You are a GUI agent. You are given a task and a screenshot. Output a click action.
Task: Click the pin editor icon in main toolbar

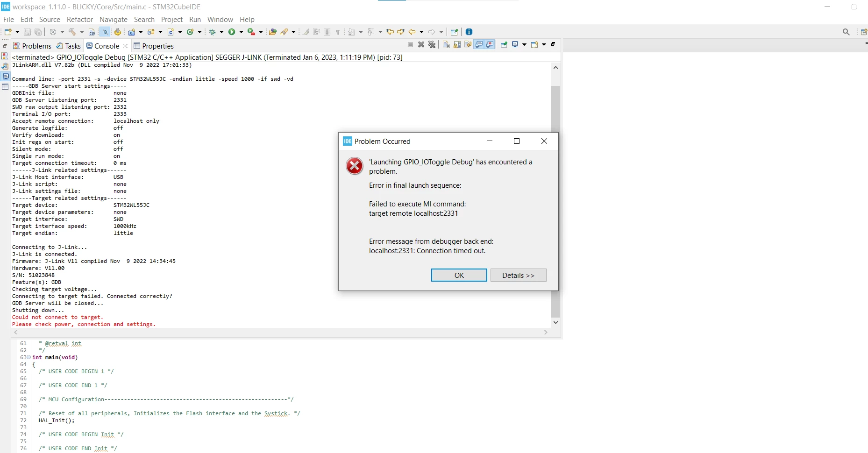coord(454,32)
